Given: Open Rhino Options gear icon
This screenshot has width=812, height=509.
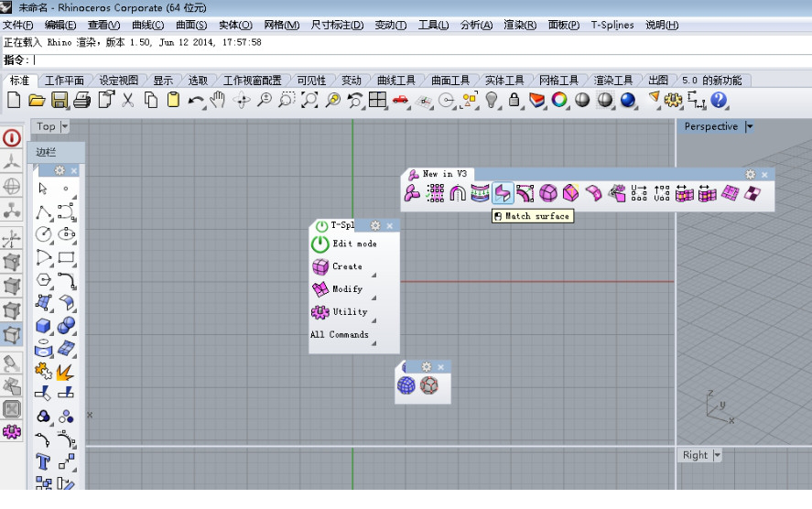Looking at the screenshot, I should pos(673,100).
